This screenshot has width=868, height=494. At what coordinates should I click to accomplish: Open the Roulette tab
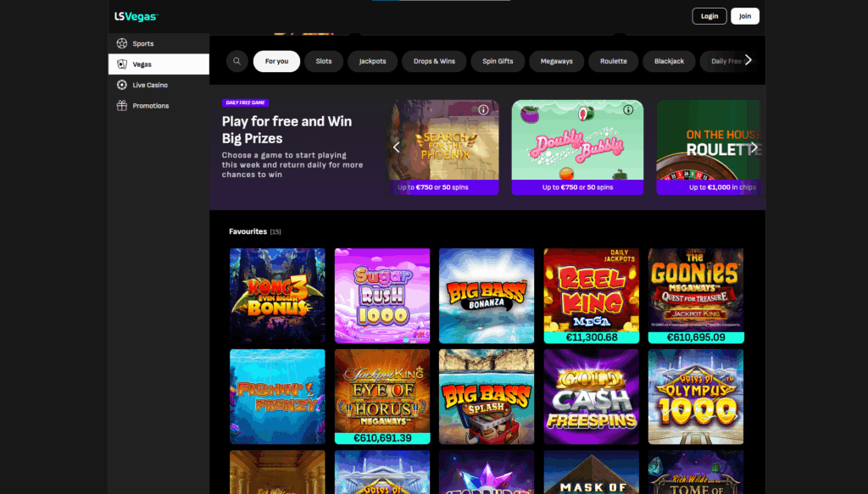[614, 61]
